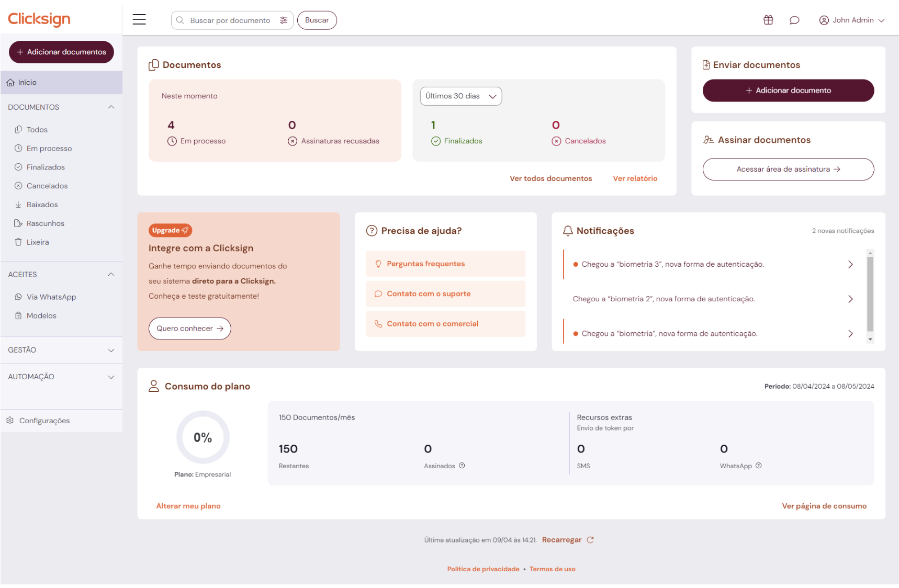Click the Baixados download icon

point(19,204)
